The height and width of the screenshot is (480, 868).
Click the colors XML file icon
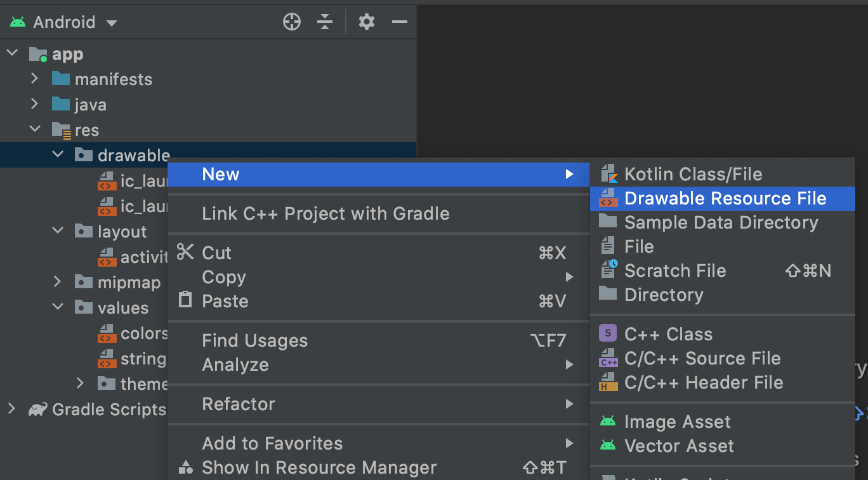(107, 333)
